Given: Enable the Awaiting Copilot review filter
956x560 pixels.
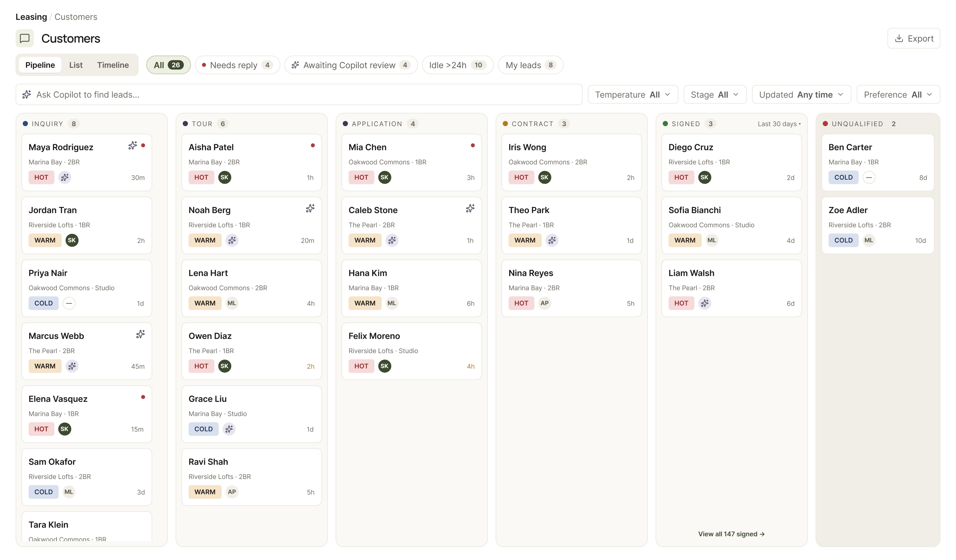Looking at the screenshot, I should point(351,65).
